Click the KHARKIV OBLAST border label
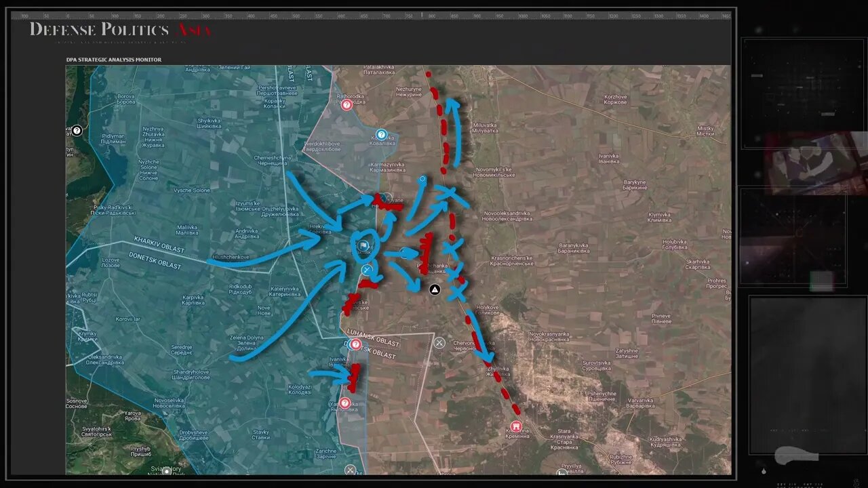Image resolution: width=868 pixels, height=488 pixels. click(x=159, y=245)
